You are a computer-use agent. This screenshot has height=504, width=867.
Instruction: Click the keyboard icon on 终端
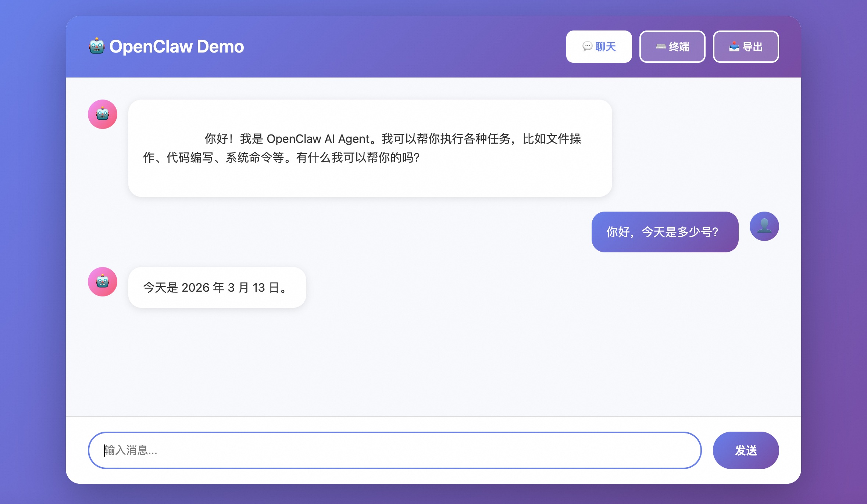[x=661, y=46]
